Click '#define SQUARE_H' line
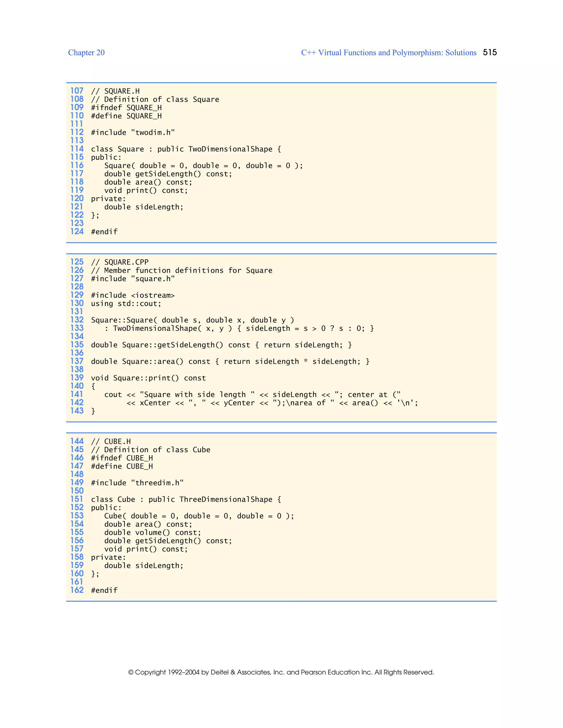This screenshot has height=728, width=563. 126,116
